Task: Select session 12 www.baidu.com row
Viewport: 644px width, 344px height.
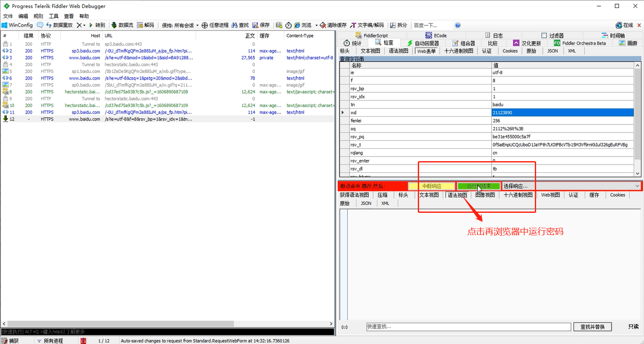Action: point(167,119)
